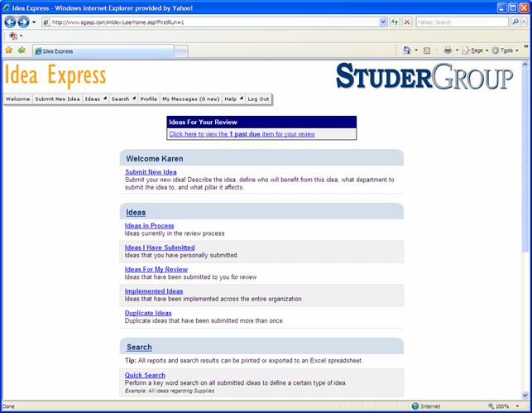Click the Print icon
The height and width of the screenshot is (413, 532).
coord(448,50)
